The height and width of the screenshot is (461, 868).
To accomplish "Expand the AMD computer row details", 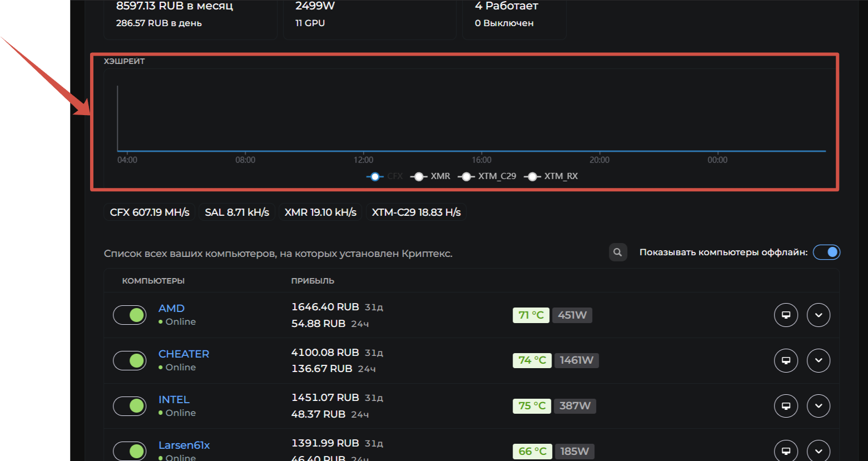I will [818, 315].
